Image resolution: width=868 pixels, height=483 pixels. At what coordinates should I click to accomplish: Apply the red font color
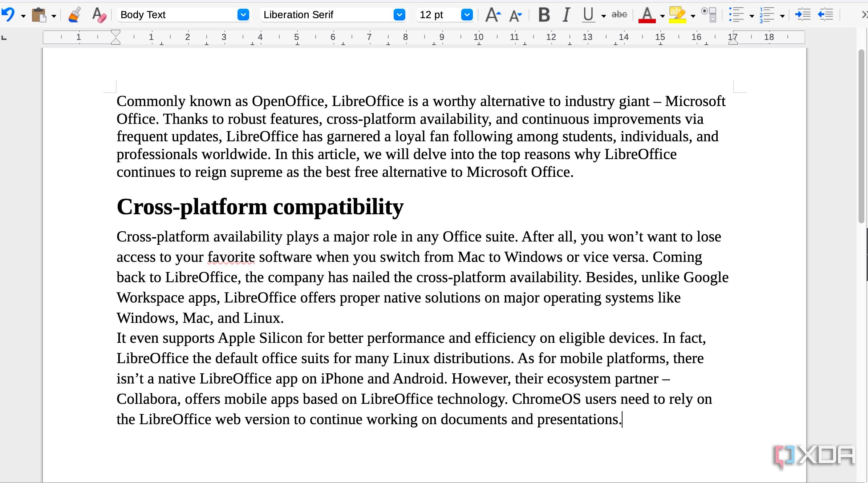pyautogui.click(x=647, y=15)
